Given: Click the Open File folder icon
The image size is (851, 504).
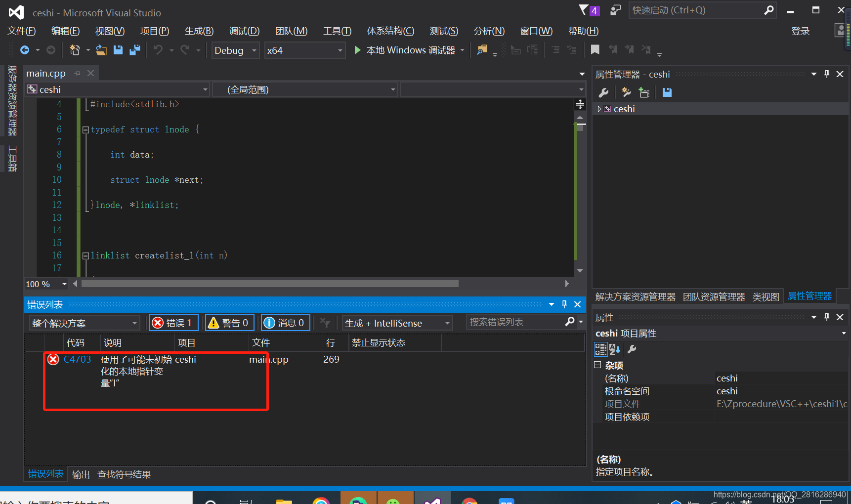Looking at the screenshot, I should point(101,50).
